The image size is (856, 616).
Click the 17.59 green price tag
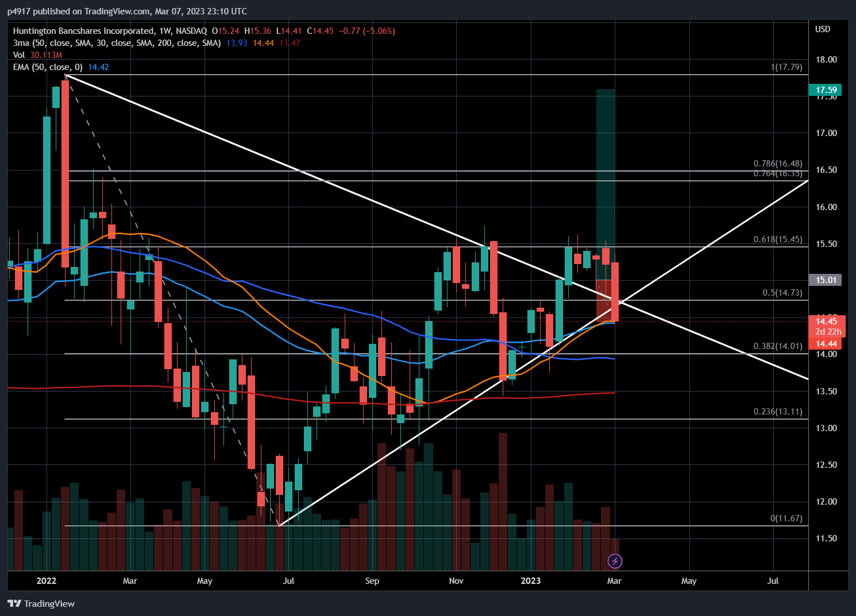tap(826, 90)
